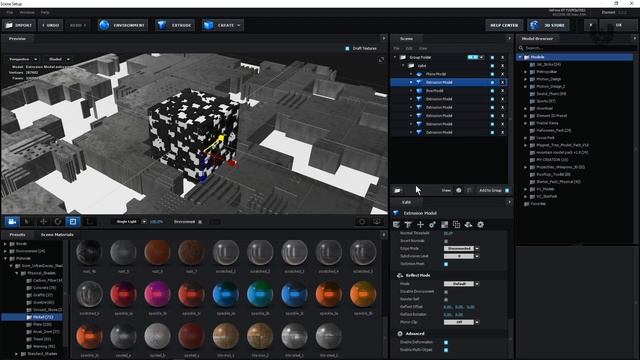Screen dimensions: 640x360
Task: Click the axis anchor tool below preview
Action: [89, 222]
